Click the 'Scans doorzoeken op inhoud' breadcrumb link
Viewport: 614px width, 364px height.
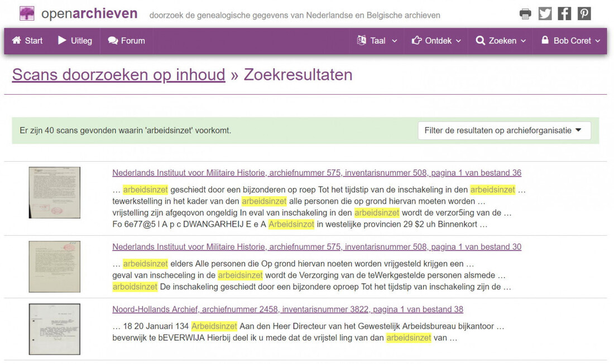pos(119,75)
